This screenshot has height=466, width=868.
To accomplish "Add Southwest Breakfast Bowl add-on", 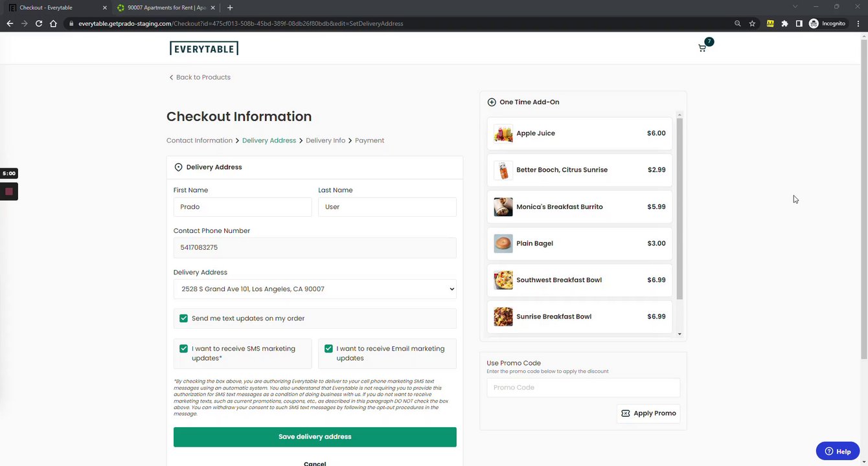I will pyautogui.click(x=580, y=280).
